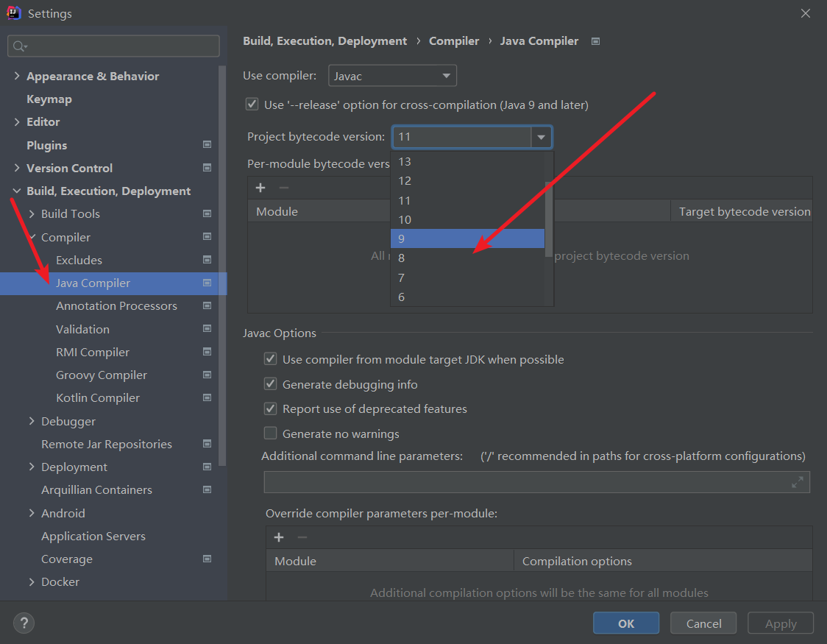Close the Settings dialog window
The image size is (827, 644).
(x=806, y=13)
